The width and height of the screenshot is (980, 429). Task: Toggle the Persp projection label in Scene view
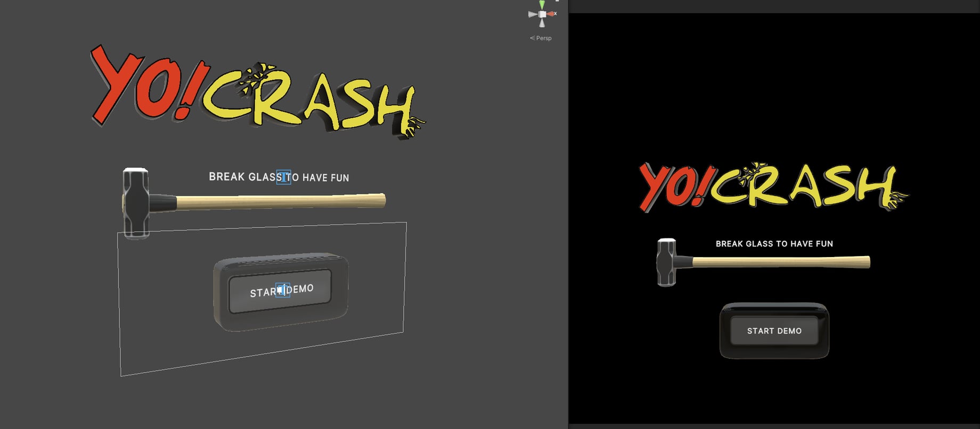click(541, 38)
